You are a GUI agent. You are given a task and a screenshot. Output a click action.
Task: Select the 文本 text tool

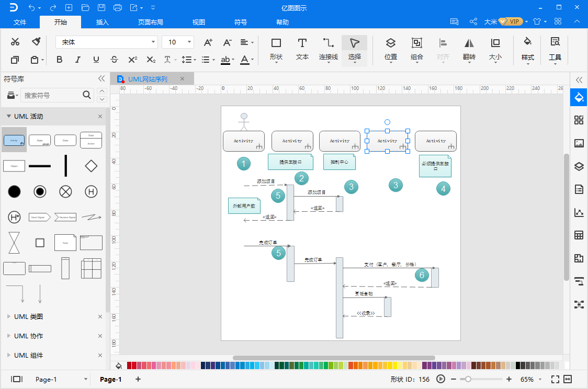[302, 50]
